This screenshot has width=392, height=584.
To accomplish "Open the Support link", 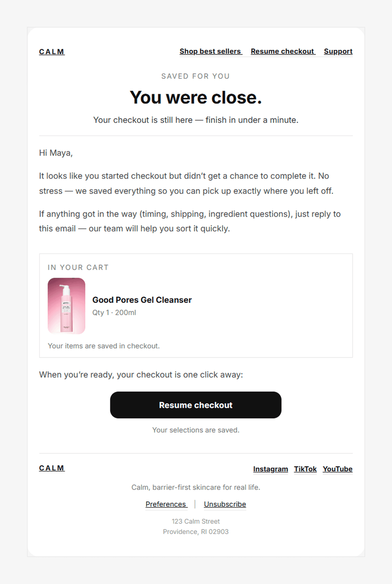I will pyautogui.click(x=338, y=51).
